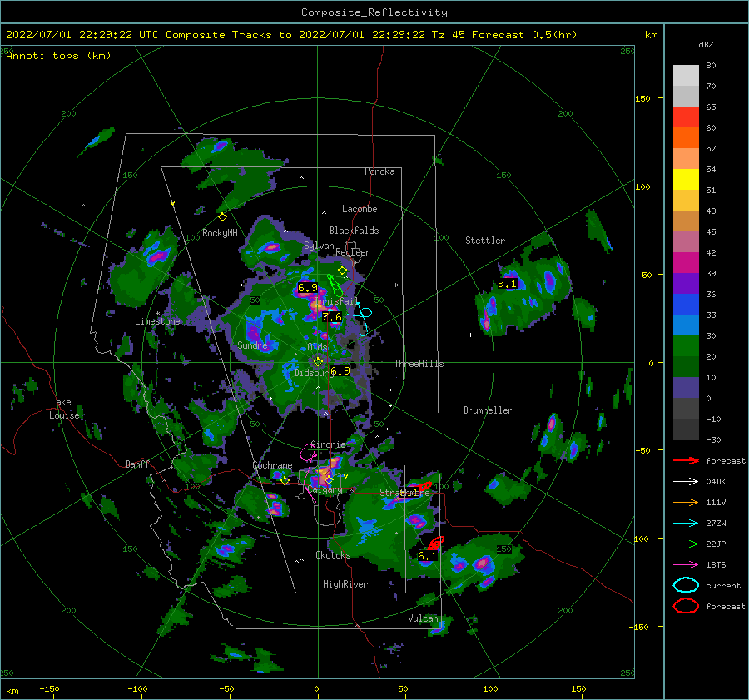This screenshot has width=749, height=700.
Task: Click the white 04DK arrow legend icon
Action: click(x=686, y=481)
